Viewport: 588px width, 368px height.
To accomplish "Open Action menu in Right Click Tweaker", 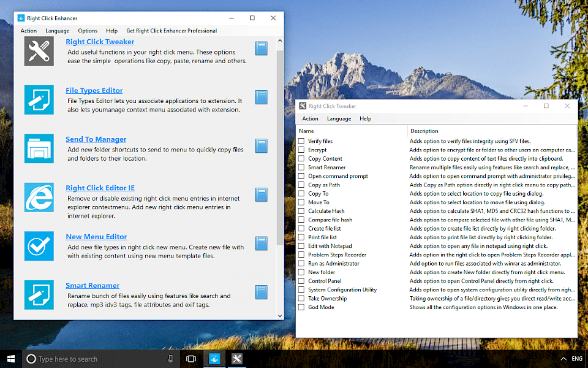I will point(310,118).
